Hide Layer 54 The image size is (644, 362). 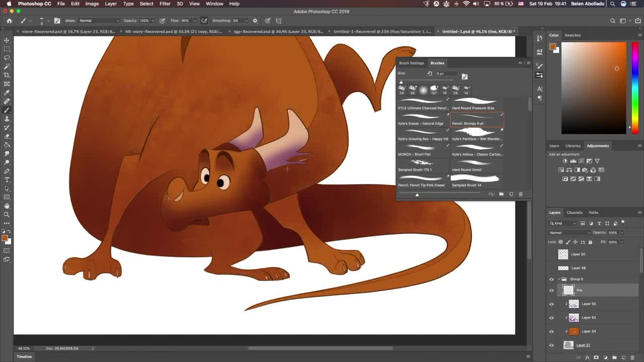point(551,331)
